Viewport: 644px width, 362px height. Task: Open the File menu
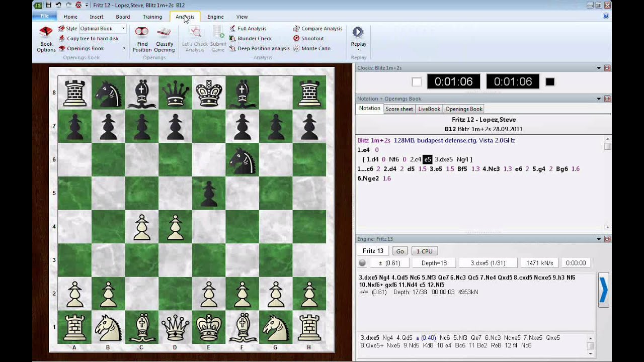[45, 17]
